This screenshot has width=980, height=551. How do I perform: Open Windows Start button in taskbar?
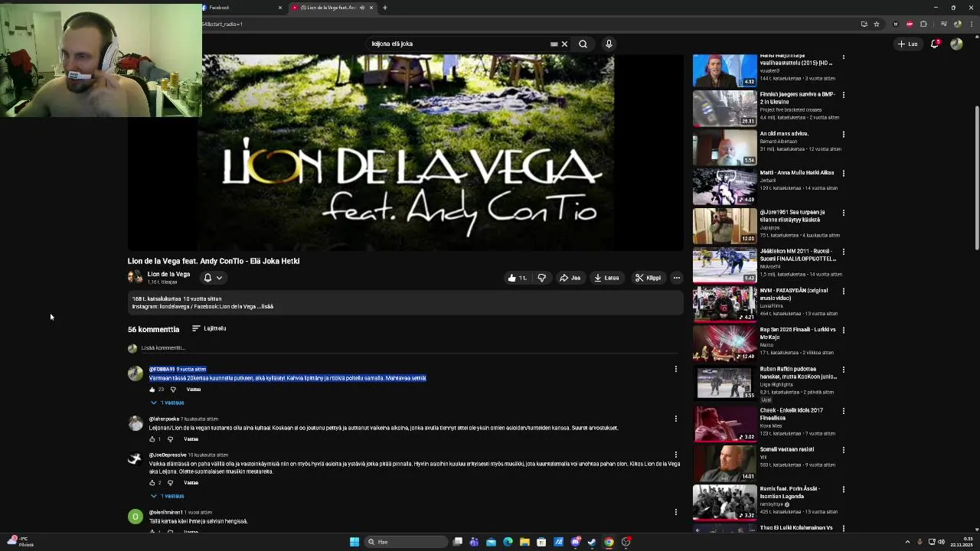(354, 542)
